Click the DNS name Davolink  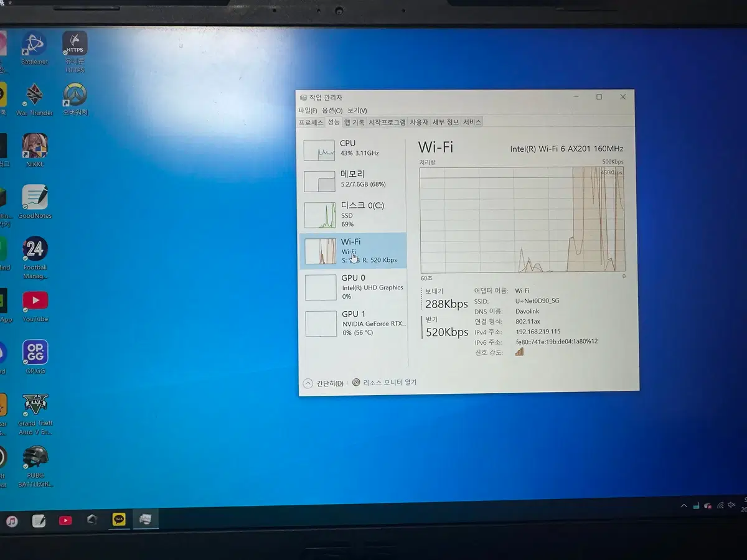(x=529, y=311)
